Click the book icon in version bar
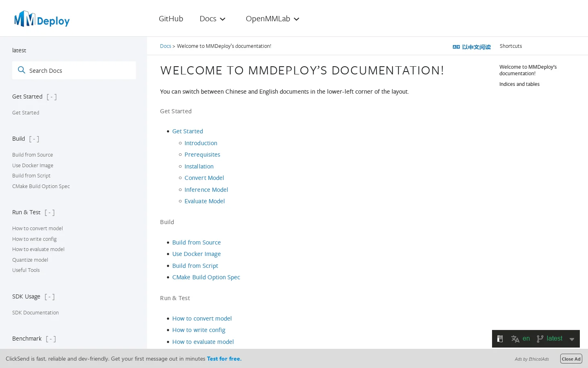 500,339
